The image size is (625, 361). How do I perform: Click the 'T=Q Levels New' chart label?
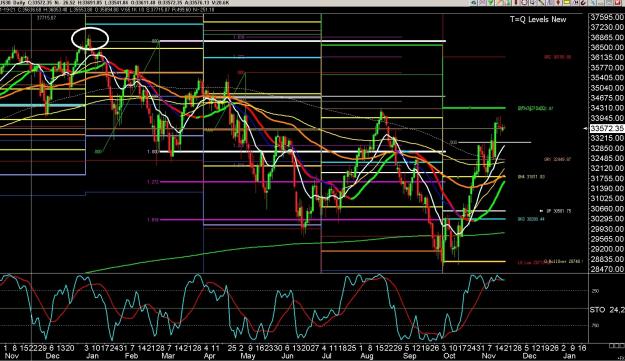pos(538,19)
